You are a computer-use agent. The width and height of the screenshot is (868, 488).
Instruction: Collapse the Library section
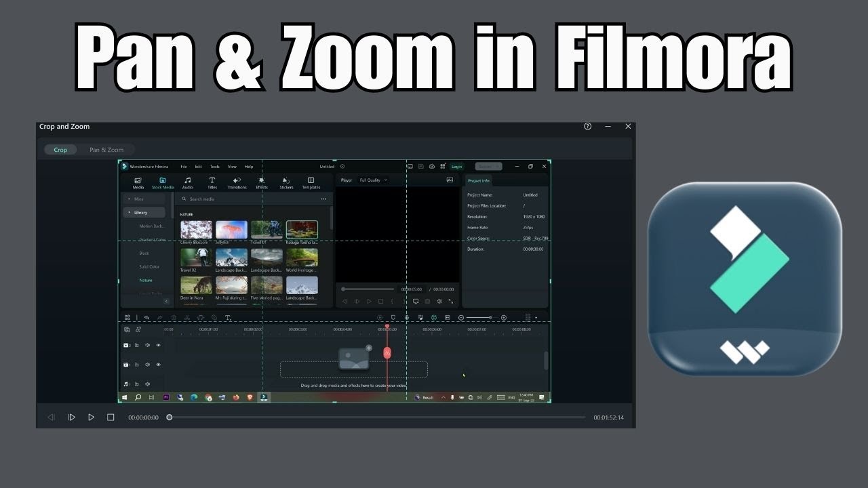(x=144, y=212)
